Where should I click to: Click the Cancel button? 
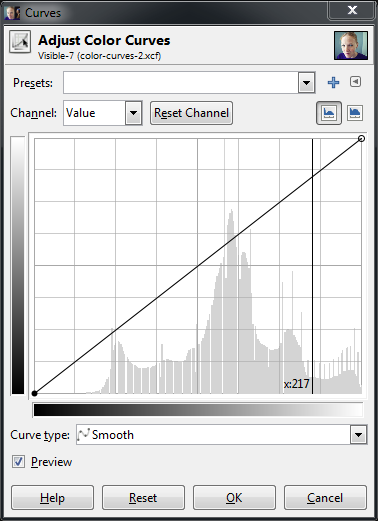pos(325,497)
